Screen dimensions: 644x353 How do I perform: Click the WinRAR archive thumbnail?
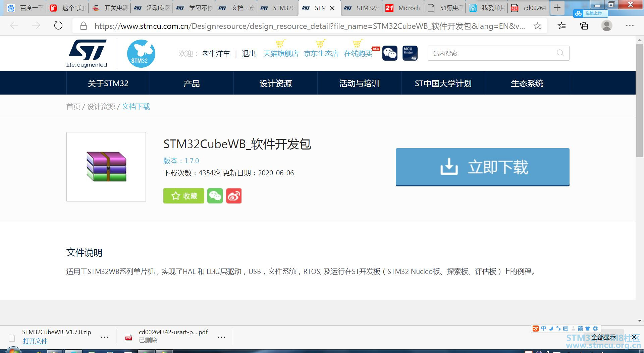pyautogui.click(x=106, y=167)
